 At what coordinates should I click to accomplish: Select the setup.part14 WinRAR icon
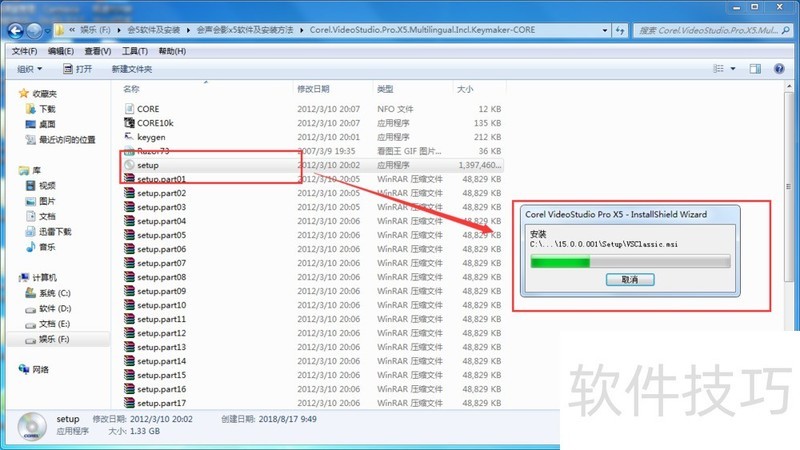[129, 361]
